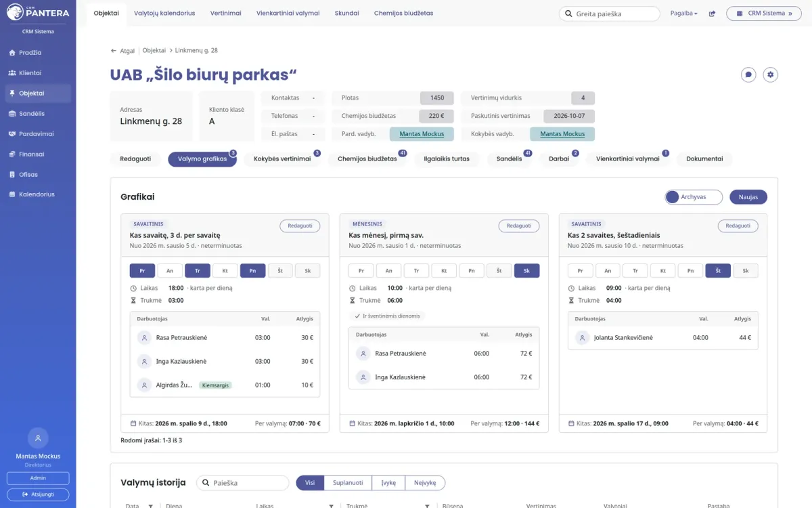This screenshot has height=508, width=812.
Task: Filter cleaning history by Neįvykę
Action: click(x=425, y=483)
